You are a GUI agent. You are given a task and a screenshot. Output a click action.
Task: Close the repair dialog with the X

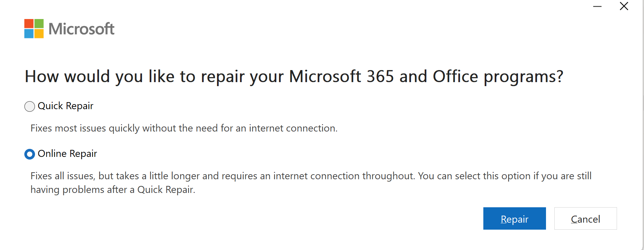pyautogui.click(x=624, y=6)
